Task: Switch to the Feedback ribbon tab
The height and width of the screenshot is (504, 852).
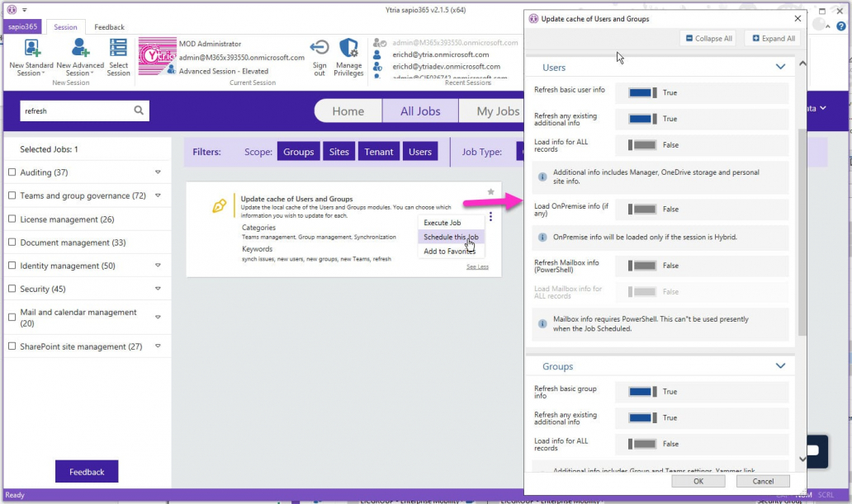Action: [x=109, y=27]
